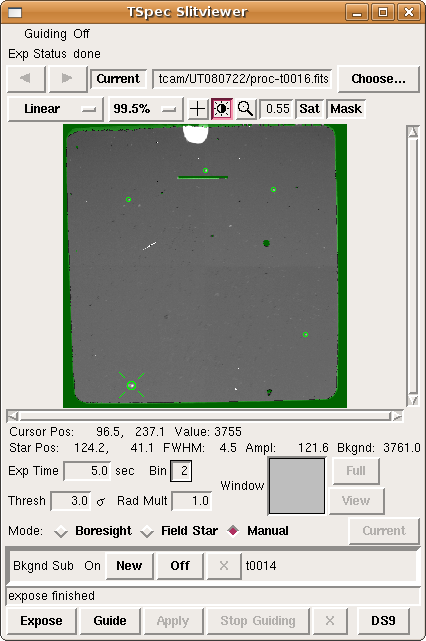Open image in DS9
Viewport: 426px width, 641px height.
click(x=383, y=621)
